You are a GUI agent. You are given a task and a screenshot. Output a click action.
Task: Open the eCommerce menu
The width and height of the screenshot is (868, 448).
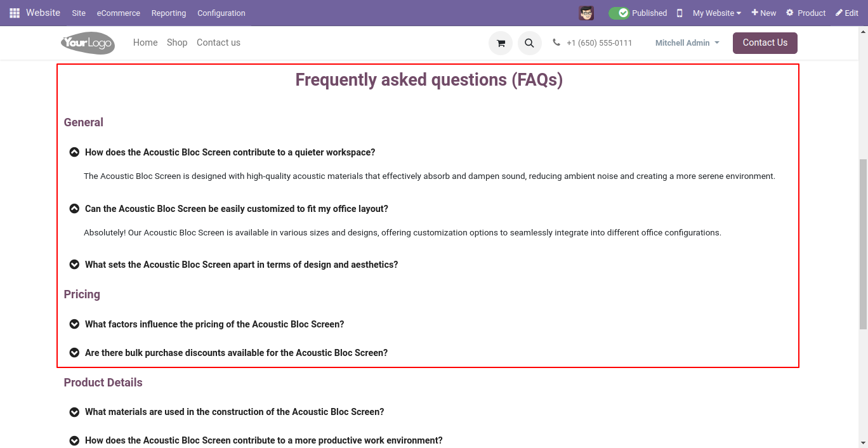pyautogui.click(x=119, y=13)
